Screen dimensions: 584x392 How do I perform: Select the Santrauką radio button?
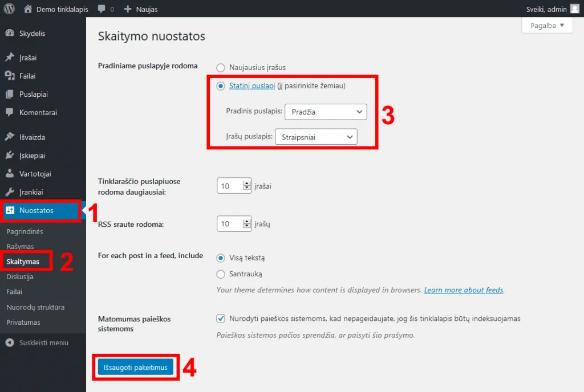coord(221,274)
